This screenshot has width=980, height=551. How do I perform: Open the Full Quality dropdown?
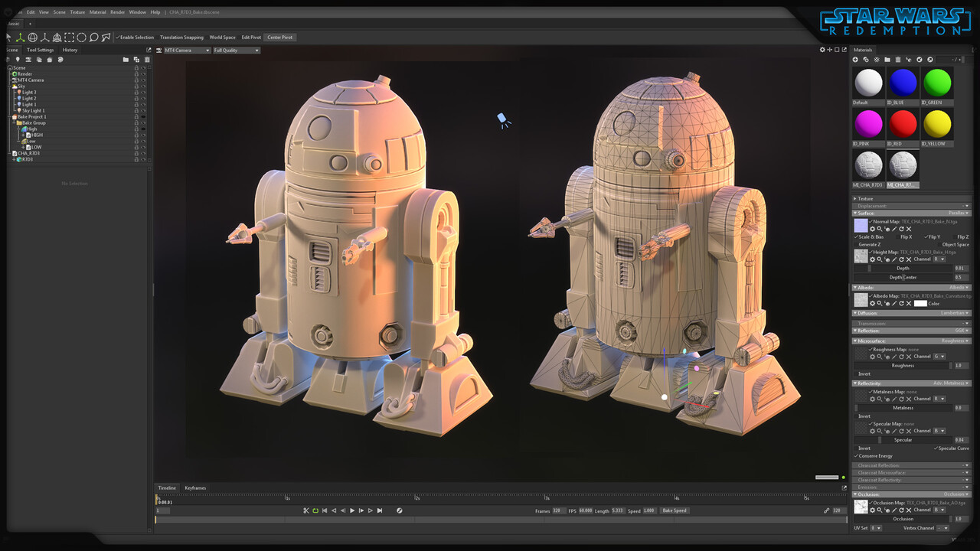point(236,51)
